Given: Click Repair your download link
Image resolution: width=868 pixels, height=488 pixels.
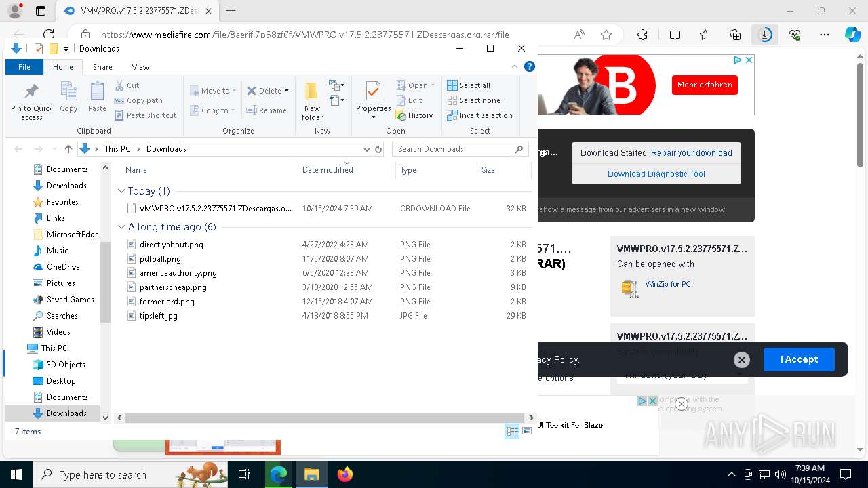Looking at the screenshot, I should point(692,153).
